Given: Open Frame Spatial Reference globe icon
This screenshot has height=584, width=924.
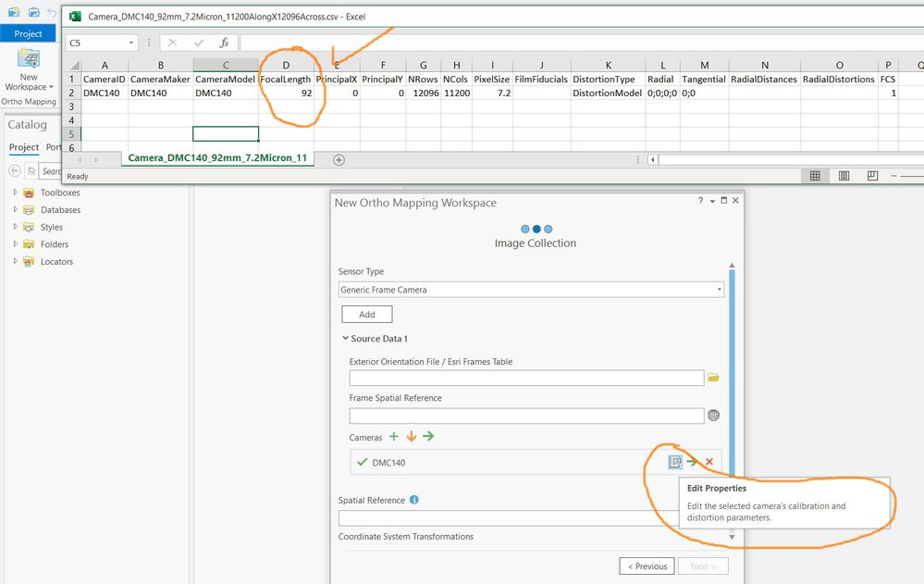Looking at the screenshot, I should (x=714, y=416).
